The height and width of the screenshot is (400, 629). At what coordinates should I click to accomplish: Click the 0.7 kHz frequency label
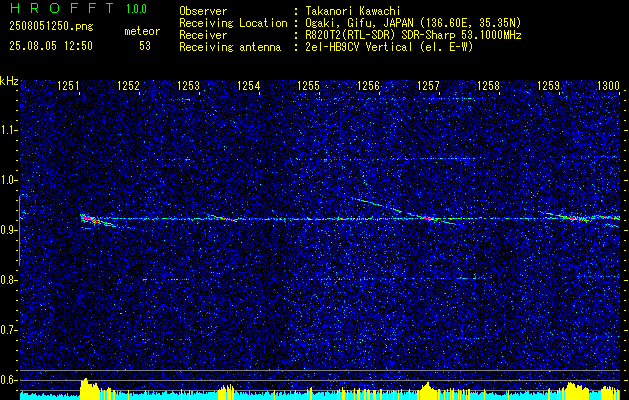8,330
